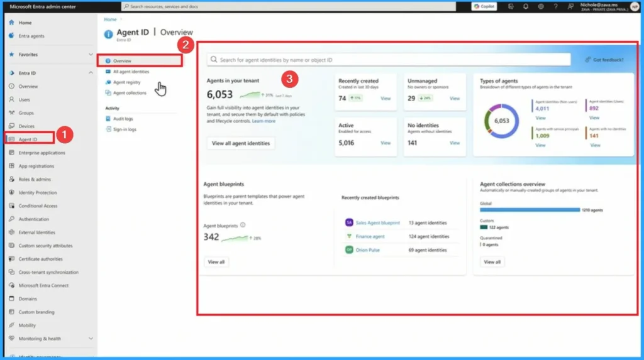Click the Overview icon under Entra ID

coord(11,86)
